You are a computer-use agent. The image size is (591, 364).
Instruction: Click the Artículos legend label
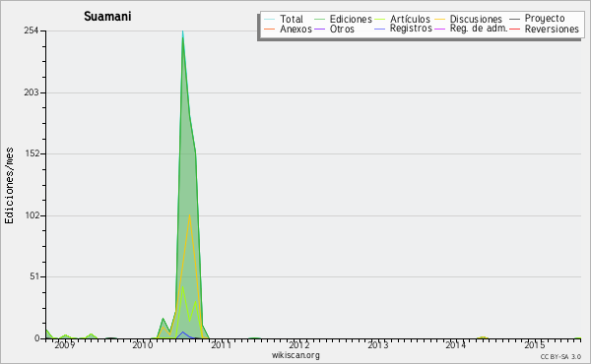(410, 19)
